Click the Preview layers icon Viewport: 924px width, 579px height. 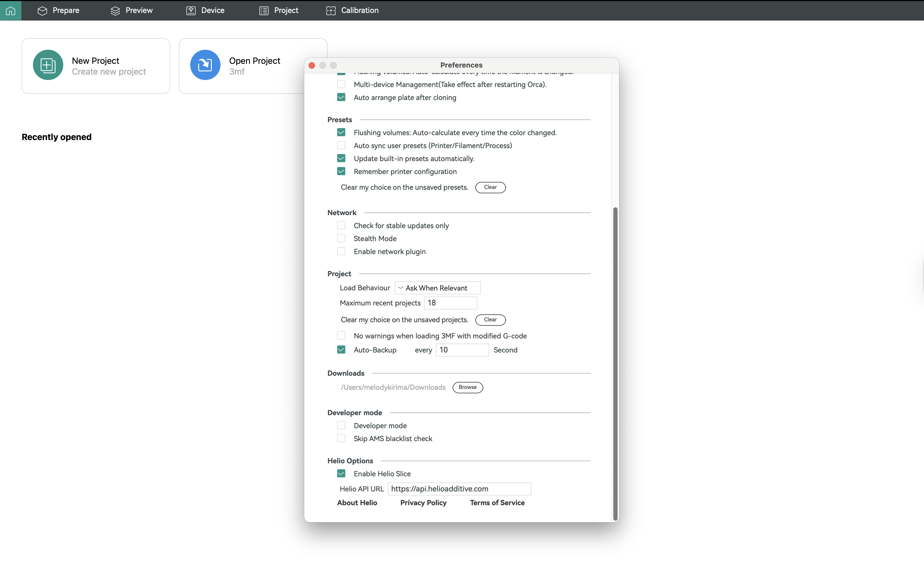115,11
